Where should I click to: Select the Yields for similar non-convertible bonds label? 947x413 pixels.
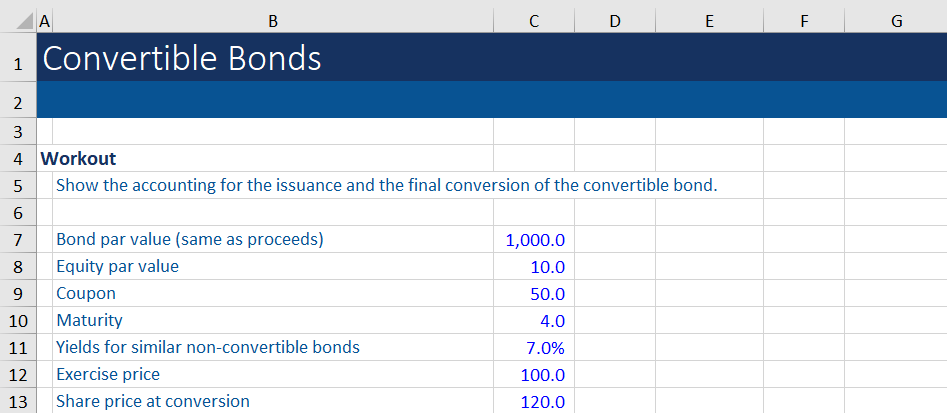[x=208, y=347]
